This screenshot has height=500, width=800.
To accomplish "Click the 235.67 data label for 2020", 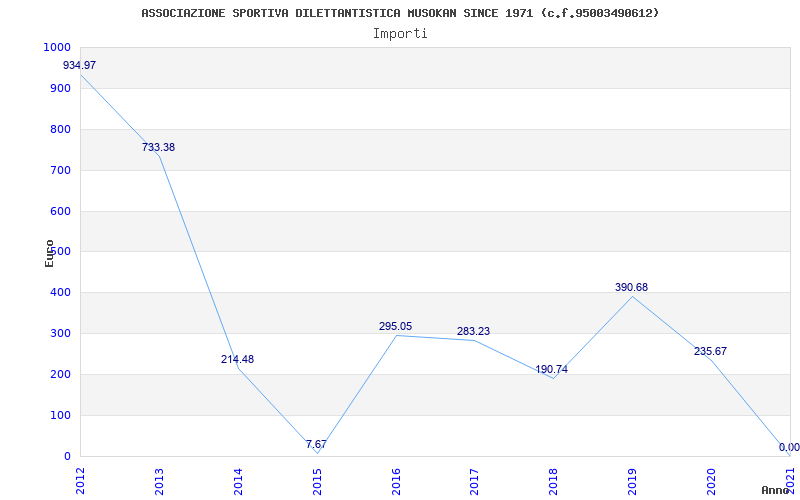I will click(x=710, y=352).
